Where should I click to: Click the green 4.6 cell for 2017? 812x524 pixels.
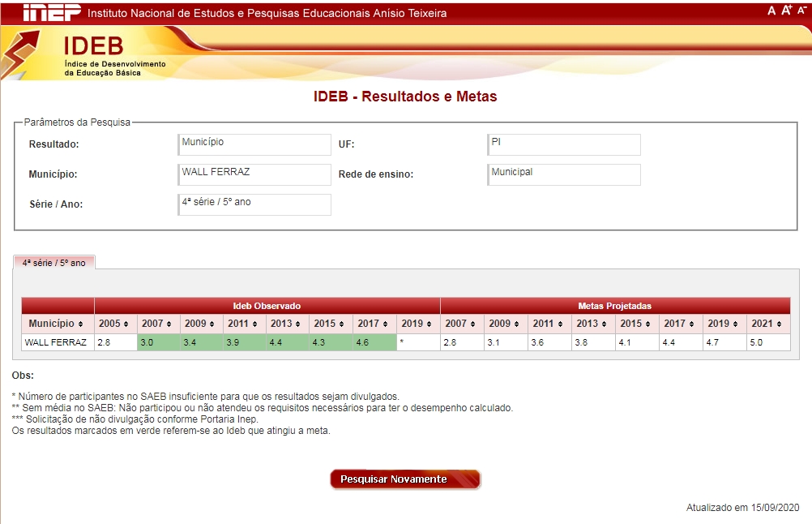point(374,342)
